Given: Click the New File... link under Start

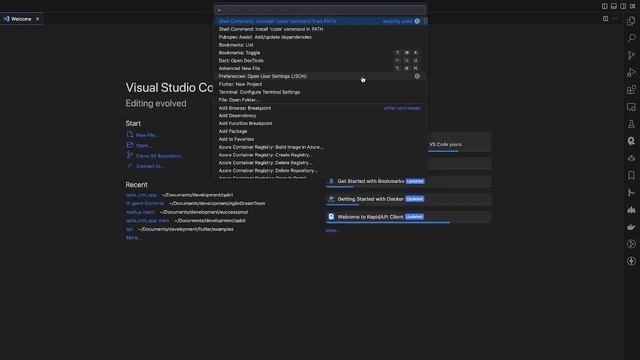Looking at the screenshot, I should (x=147, y=135).
